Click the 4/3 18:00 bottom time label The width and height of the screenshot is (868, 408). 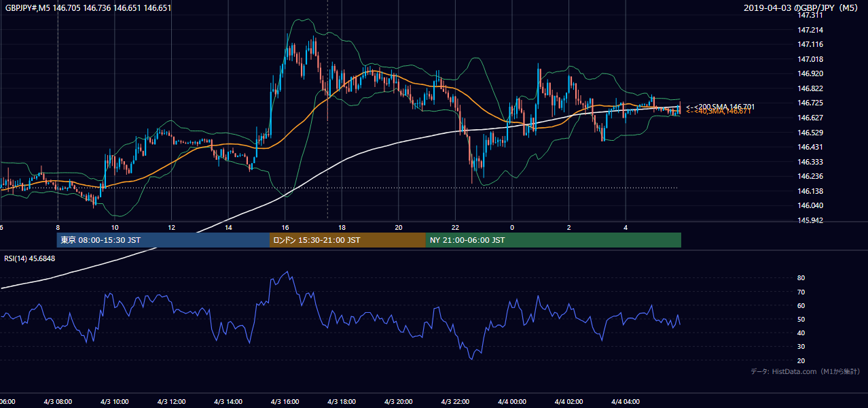[x=342, y=402]
